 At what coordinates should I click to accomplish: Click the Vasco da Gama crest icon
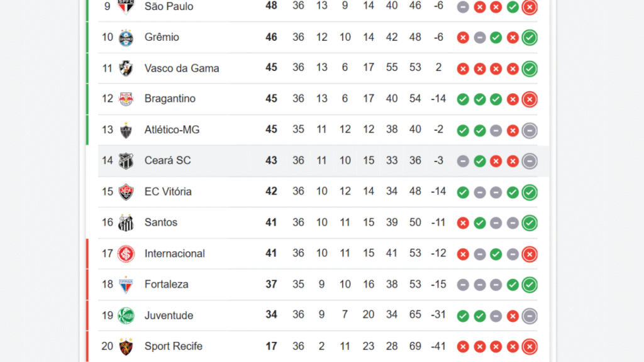(x=126, y=68)
